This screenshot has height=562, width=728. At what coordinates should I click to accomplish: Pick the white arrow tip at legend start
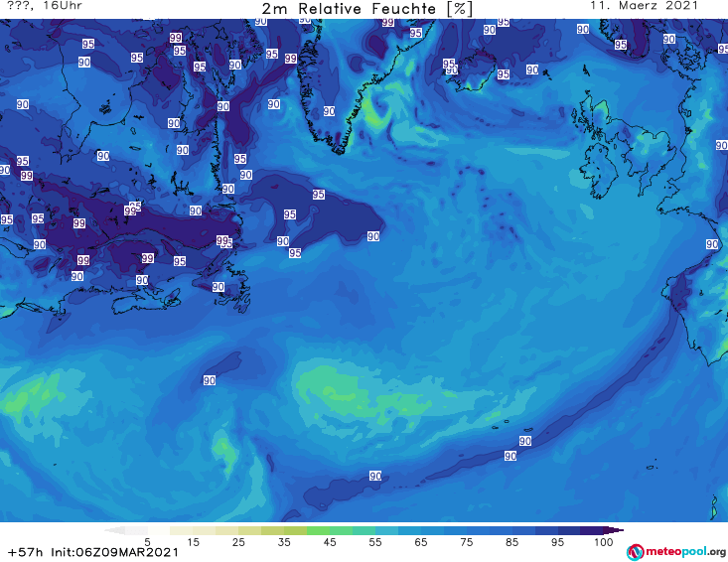(114, 530)
